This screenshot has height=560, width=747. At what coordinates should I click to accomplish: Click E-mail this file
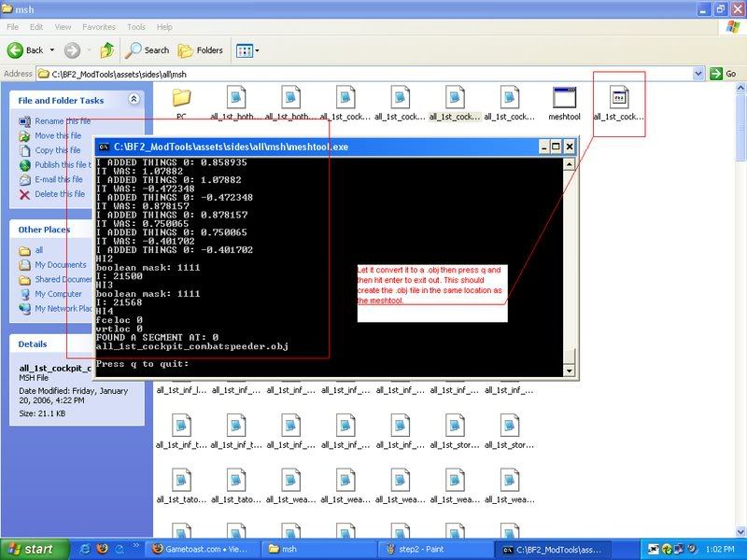click(x=51, y=179)
